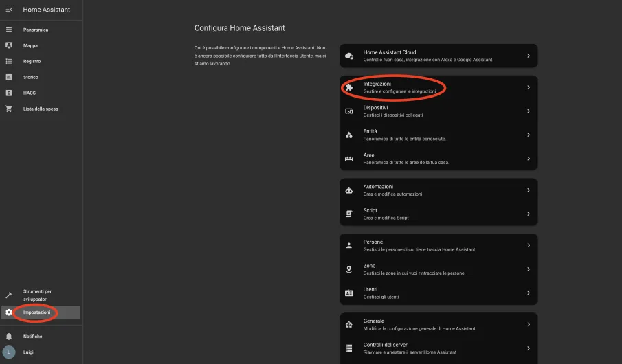Open Mappa in the sidebar
Viewport: 622px width, 364px height.
point(41,45)
